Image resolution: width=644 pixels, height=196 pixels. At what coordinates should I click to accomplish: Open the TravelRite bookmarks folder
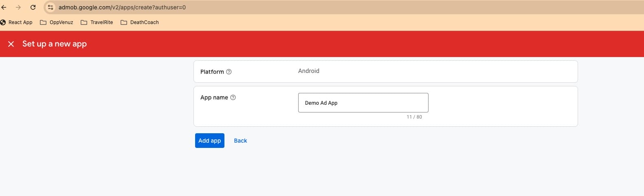click(97, 22)
